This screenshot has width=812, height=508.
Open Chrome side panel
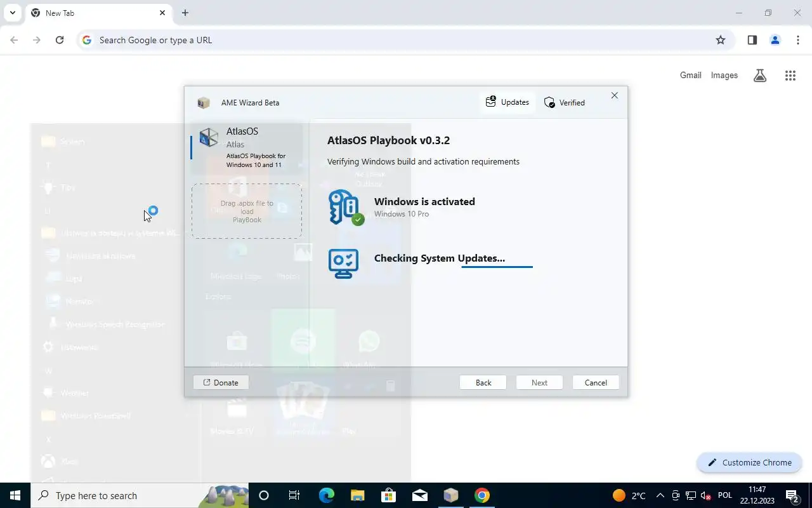coord(752,40)
